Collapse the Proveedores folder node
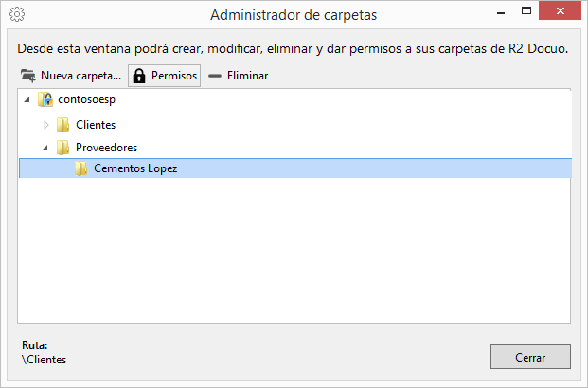 [45, 148]
